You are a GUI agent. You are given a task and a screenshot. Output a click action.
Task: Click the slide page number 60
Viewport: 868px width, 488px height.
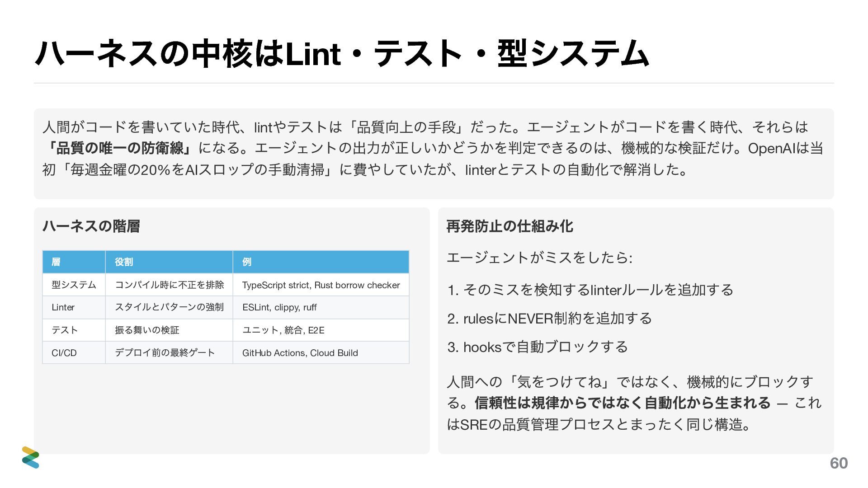(839, 463)
